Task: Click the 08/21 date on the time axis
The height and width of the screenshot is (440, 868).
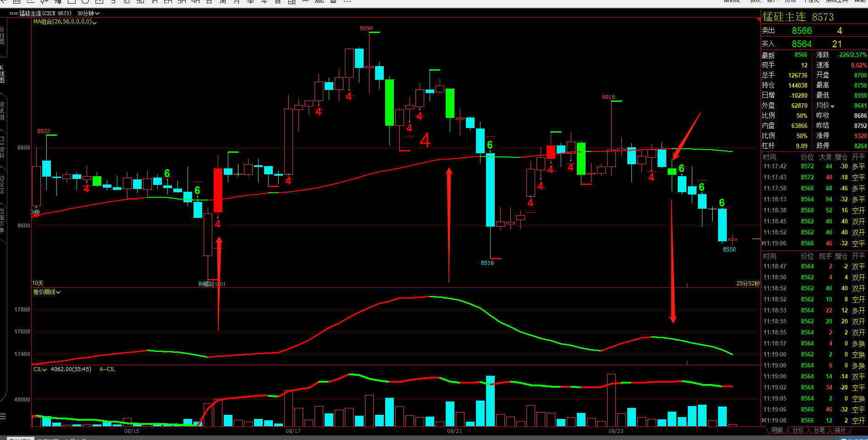Action: (454, 431)
